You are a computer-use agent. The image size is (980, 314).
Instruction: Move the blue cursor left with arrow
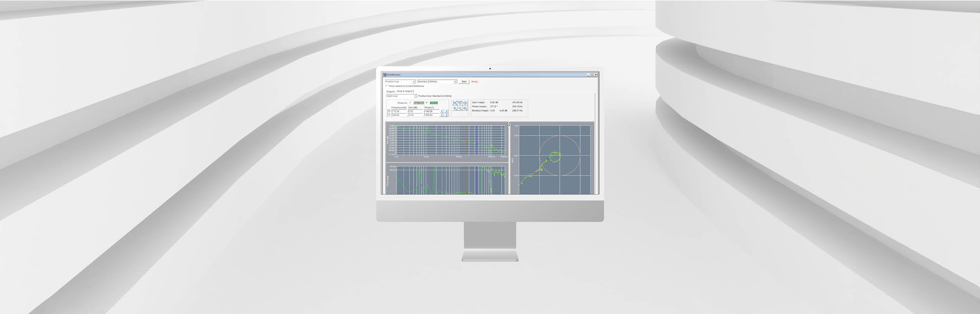pos(442,115)
